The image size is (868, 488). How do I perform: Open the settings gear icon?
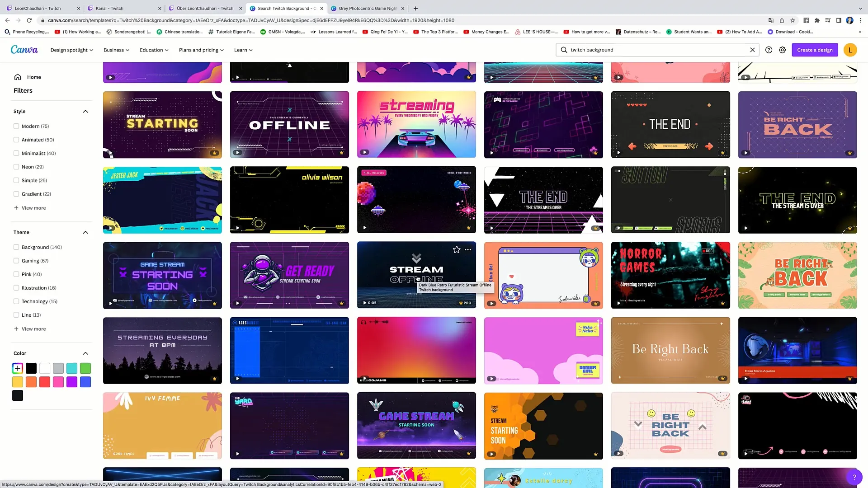(782, 50)
